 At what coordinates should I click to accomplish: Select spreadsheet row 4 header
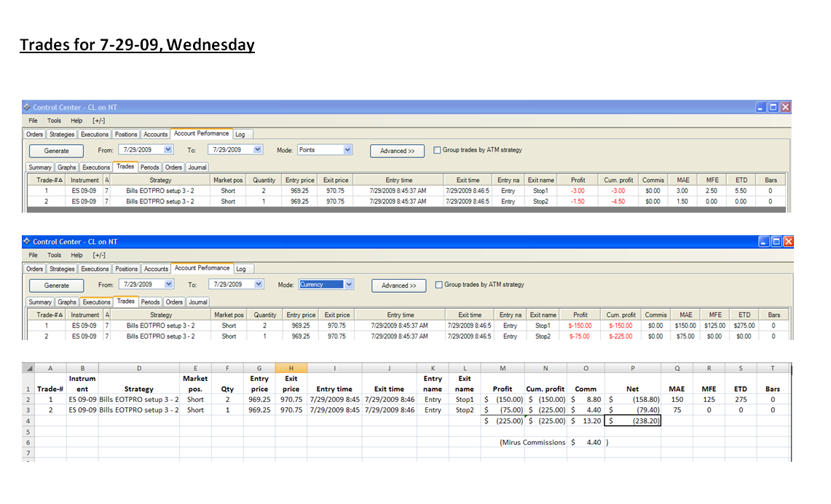click(x=28, y=421)
